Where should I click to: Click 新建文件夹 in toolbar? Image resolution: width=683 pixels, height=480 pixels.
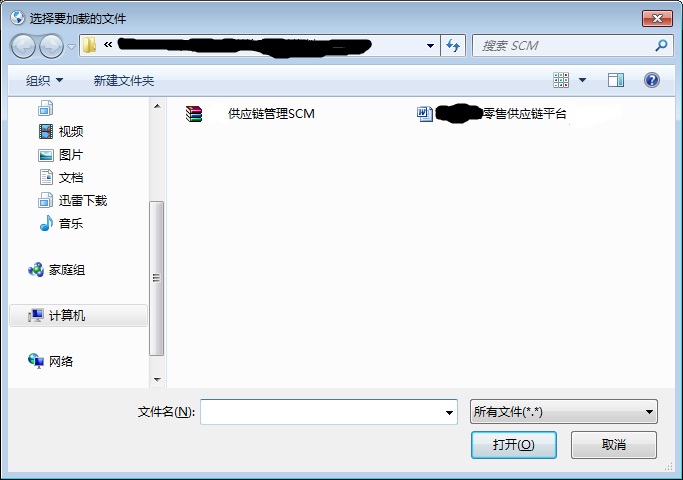pos(124,81)
